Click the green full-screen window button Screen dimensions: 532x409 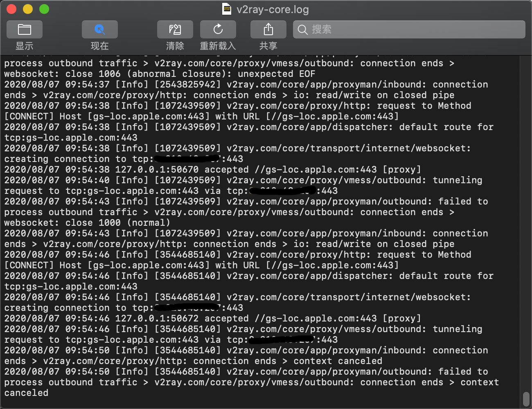point(44,9)
